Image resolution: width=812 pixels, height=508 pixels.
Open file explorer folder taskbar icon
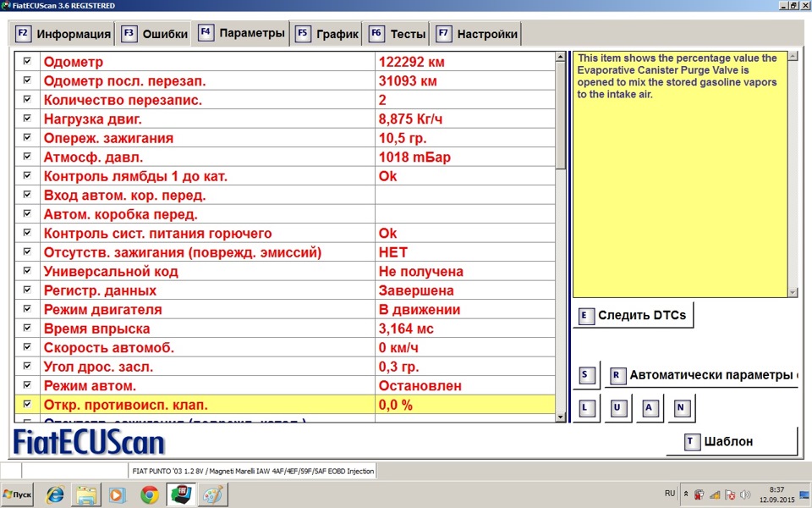click(x=85, y=494)
